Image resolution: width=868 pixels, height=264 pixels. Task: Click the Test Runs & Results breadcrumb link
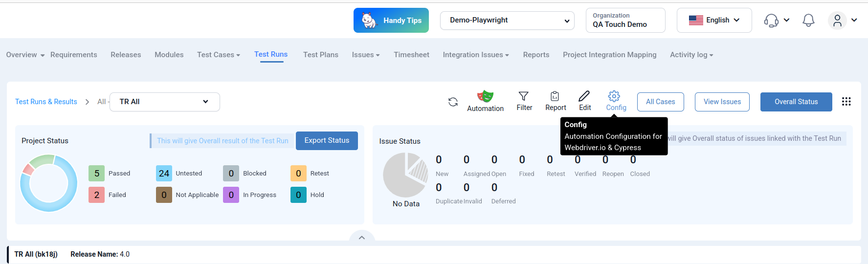(x=46, y=102)
